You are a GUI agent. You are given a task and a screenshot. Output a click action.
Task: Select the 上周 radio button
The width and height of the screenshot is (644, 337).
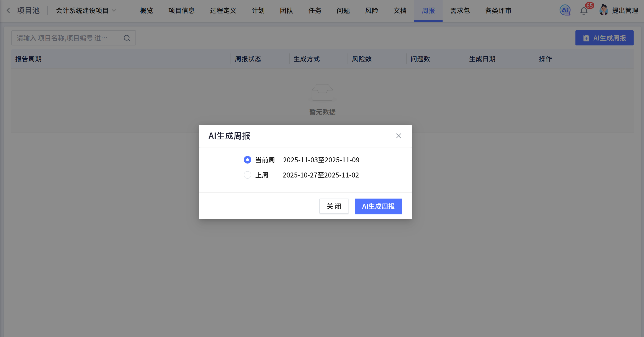(248, 175)
